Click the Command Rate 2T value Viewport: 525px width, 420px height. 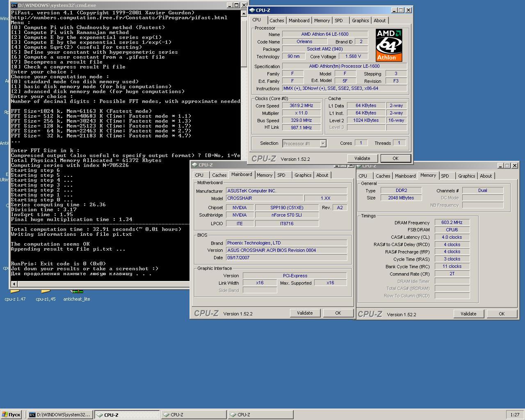pos(452,274)
